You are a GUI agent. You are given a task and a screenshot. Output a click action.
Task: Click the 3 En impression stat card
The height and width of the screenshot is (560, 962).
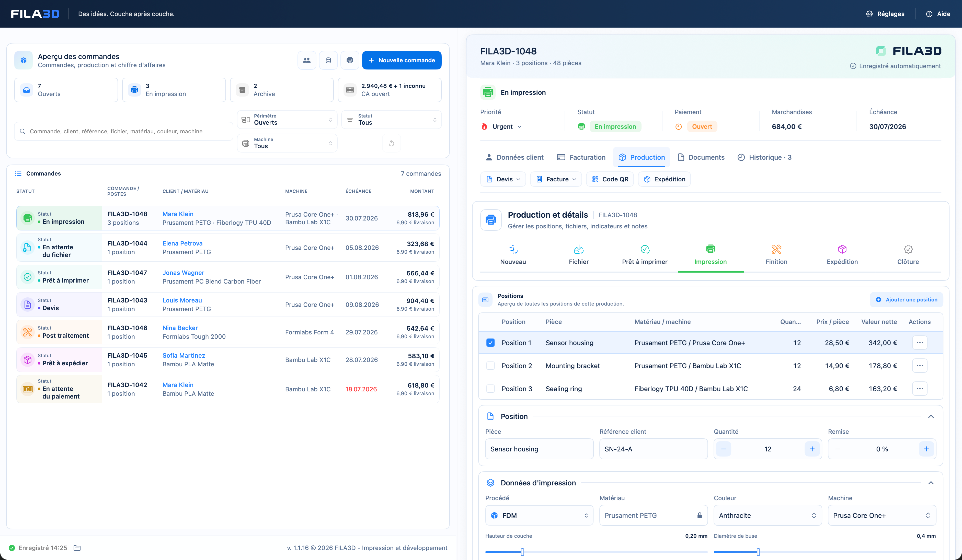[174, 90]
